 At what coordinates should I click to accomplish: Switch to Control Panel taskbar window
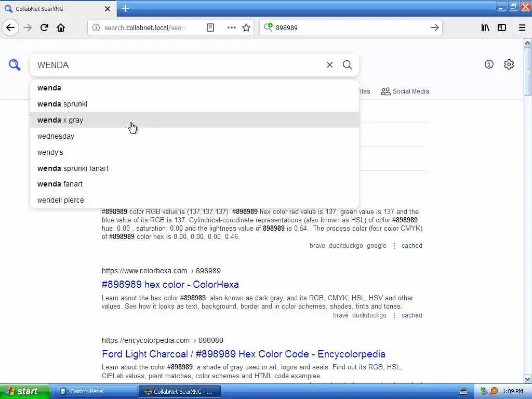[96, 391]
